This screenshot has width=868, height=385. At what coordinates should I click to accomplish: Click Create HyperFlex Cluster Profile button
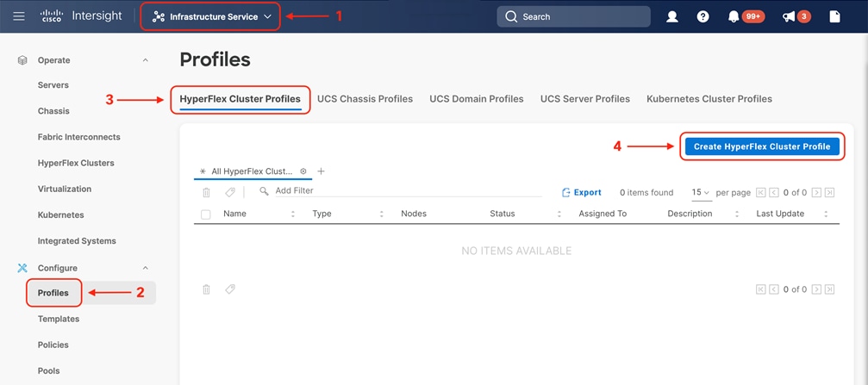click(x=762, y=146)
